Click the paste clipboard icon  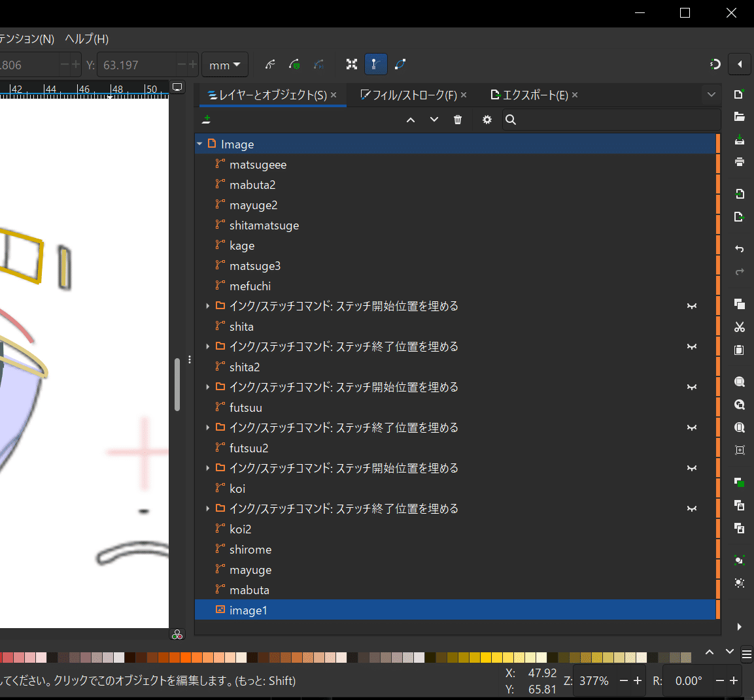click(x=740, y=350)
